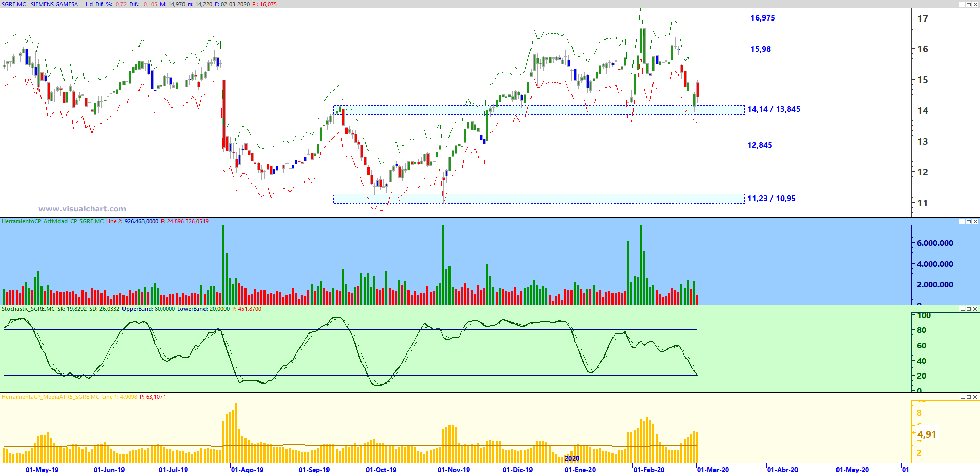Minimize the MediaATR5 indicator pane
Viewport: 980px width, 473px height.
point(962,397)
